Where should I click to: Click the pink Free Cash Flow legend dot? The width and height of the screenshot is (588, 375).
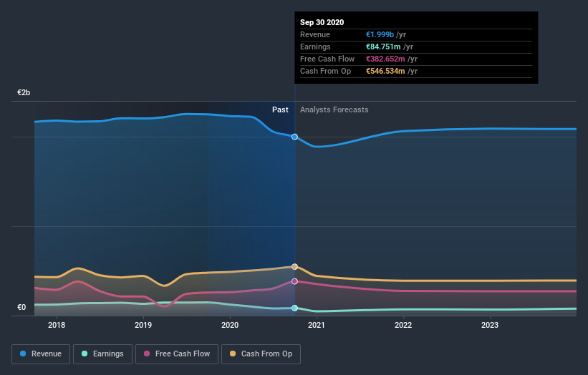(x=147, y=354)
